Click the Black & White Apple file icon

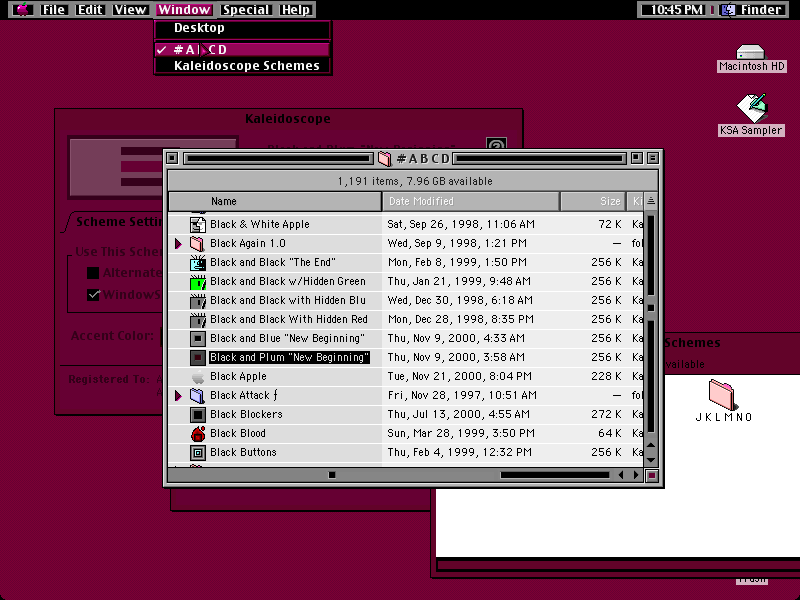click(x=198, y=224)
